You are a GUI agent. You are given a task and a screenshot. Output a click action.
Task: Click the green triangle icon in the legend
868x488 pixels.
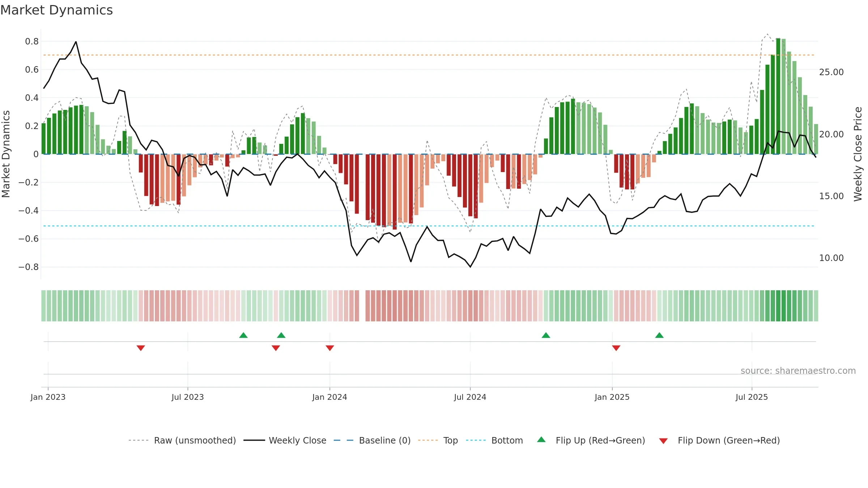point(541,440)
